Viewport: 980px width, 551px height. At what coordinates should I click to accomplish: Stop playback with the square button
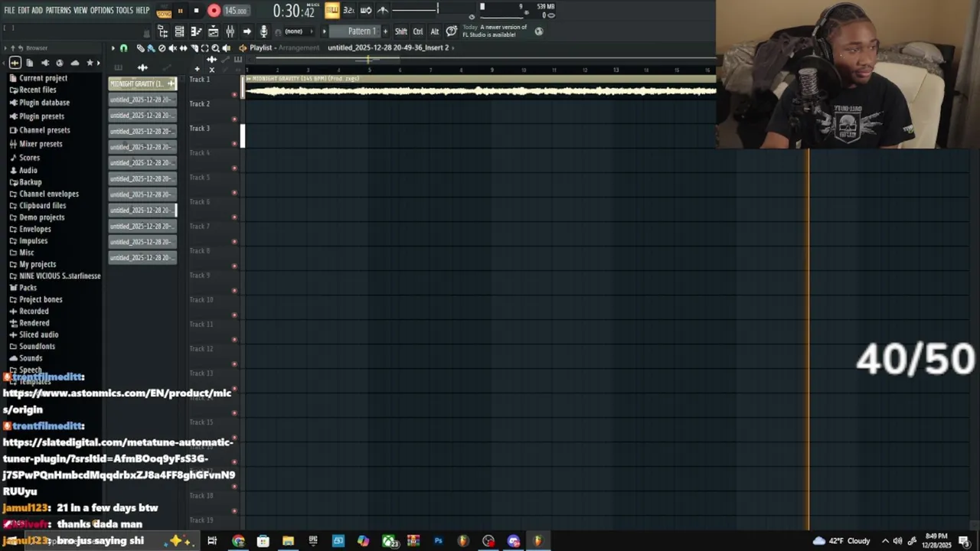tap(196, 11)
